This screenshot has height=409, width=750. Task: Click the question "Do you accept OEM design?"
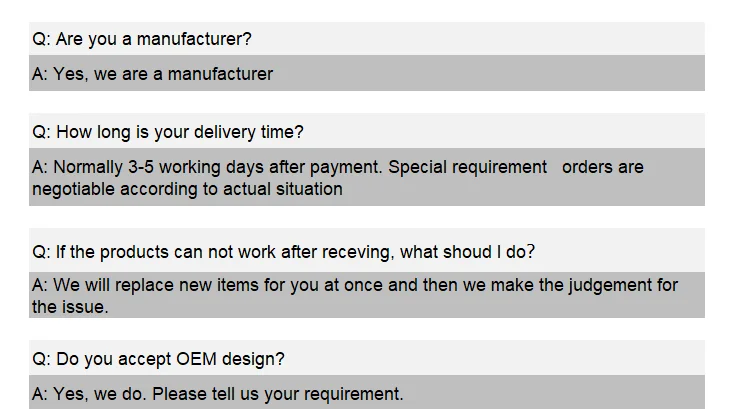(x=158, y=359)
